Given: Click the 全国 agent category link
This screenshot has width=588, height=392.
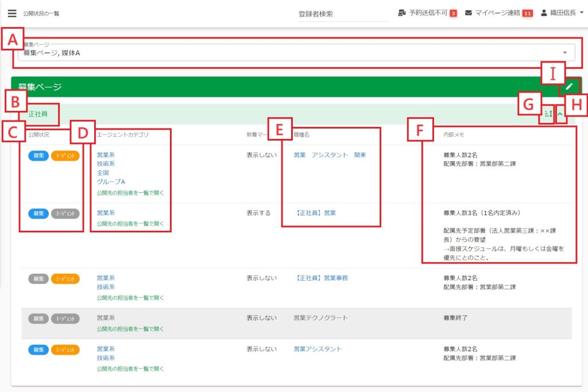Looking at the screenshot, I should tap(103, 173).
